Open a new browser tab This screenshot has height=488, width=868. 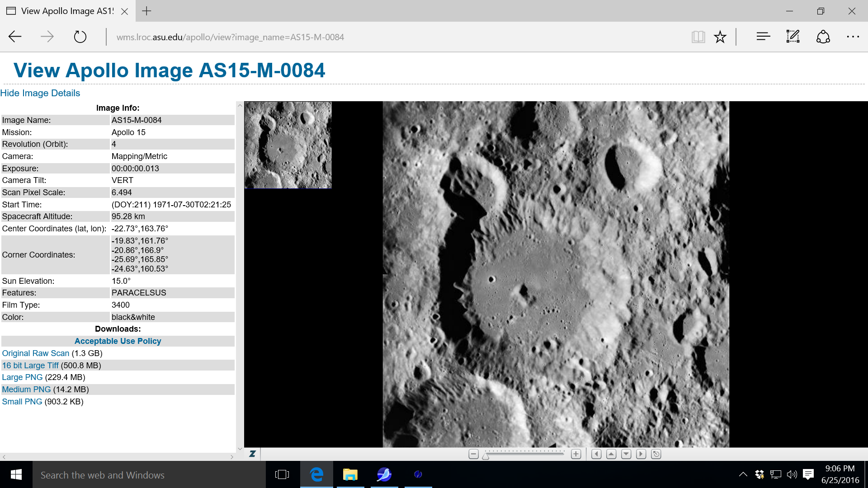pyautogui.click(x=146, y=11)
